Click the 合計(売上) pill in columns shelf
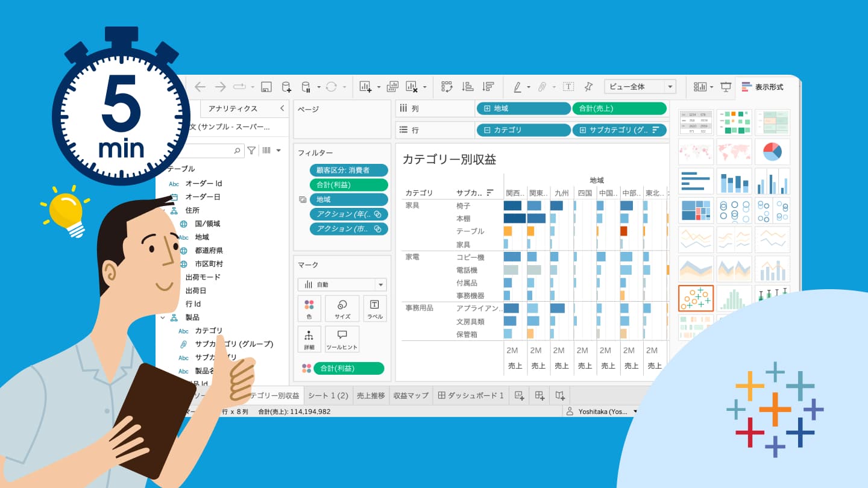 [620, 108]
